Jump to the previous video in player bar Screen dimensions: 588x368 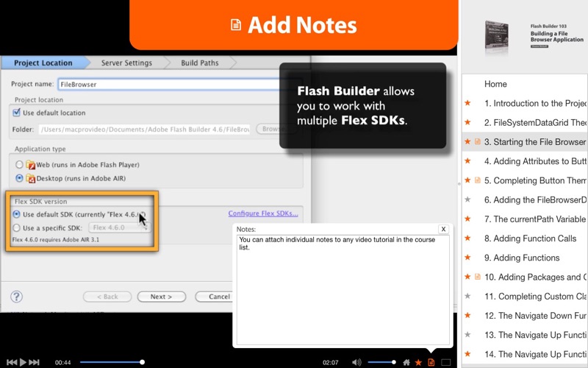click(11, 362)
